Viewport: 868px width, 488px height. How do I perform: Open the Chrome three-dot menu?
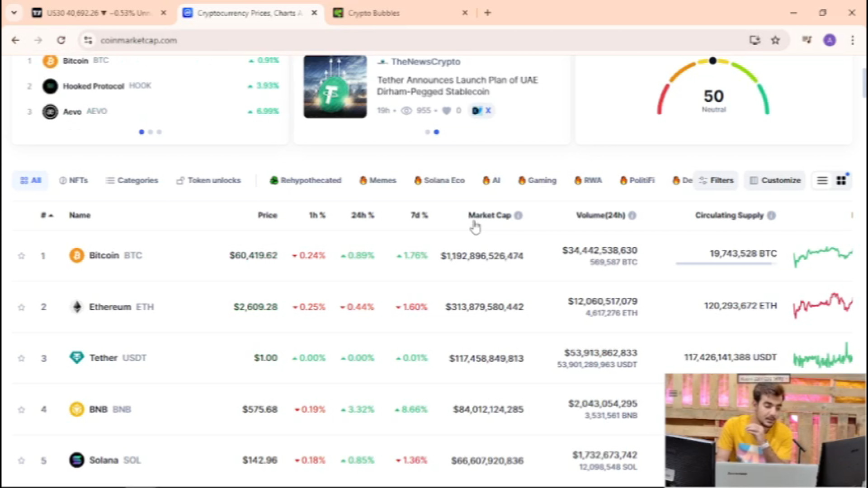coord(852,40)
